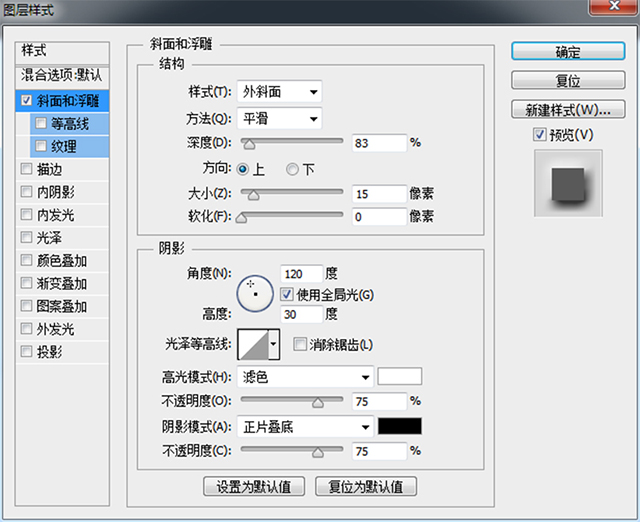This screenshot has height=522, width=640.
Task: Toggle the 预览(V) checkbox
Action: click(x=540, y=134)
